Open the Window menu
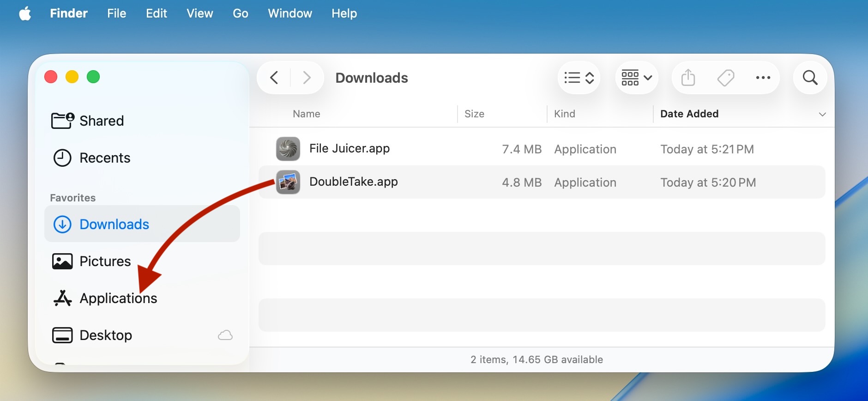This screenshot has width=868, height=401. tap(290, 13)
